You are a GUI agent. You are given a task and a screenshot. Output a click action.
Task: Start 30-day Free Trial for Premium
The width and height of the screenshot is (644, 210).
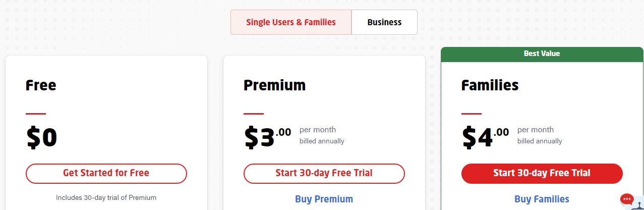click(324, 173)
